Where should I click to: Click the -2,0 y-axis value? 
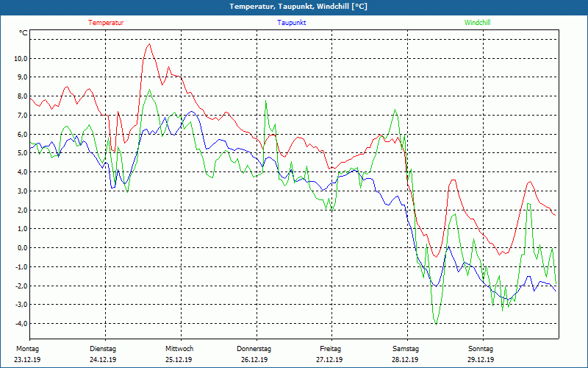pyautogui.click(x=21, y=286)
